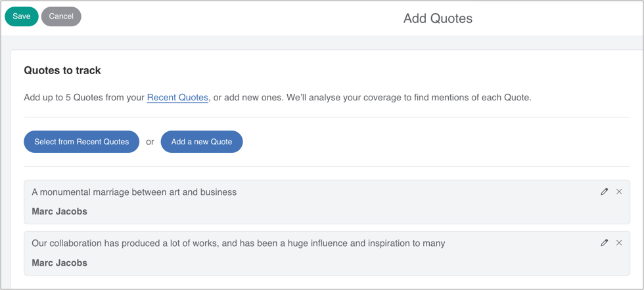This screenshot has height=290, width=644.
Task: Click the 'or' text between the buttons
Action: point(150,142)
